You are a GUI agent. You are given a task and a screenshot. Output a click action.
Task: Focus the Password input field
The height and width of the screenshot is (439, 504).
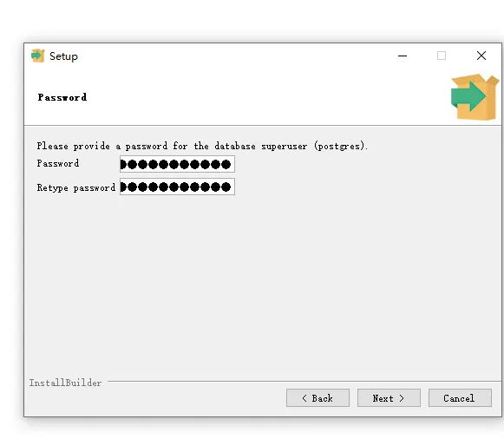(x=177, y=164)
